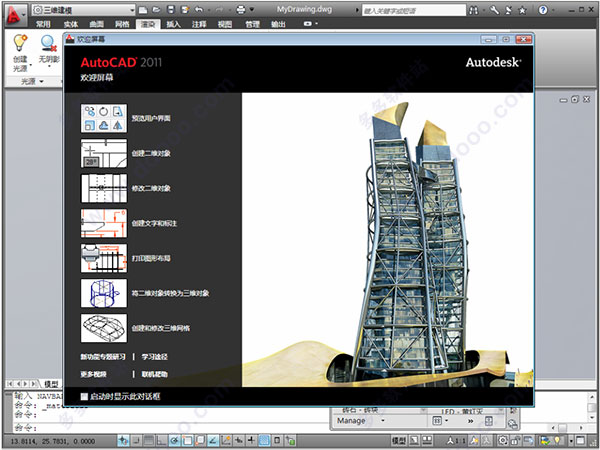Toggle Quick Properties in status bar
Screen dimensions: 600x450
[277, 441]
